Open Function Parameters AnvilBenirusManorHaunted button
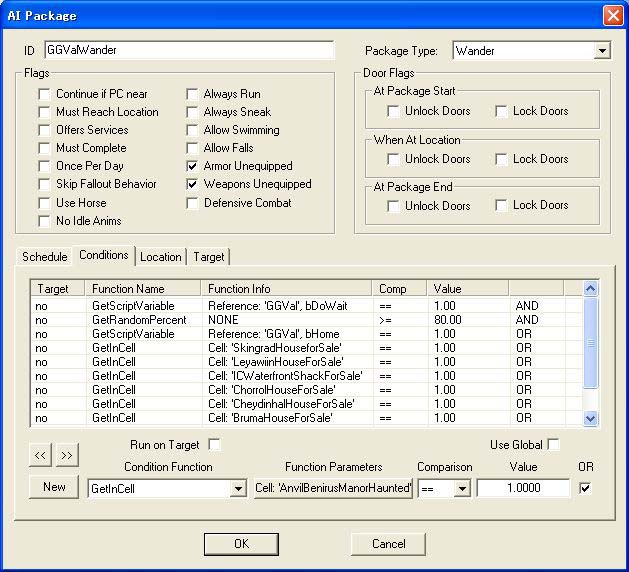Image resolution: width=629 pixels, height=572 pixels. point(333,488)
